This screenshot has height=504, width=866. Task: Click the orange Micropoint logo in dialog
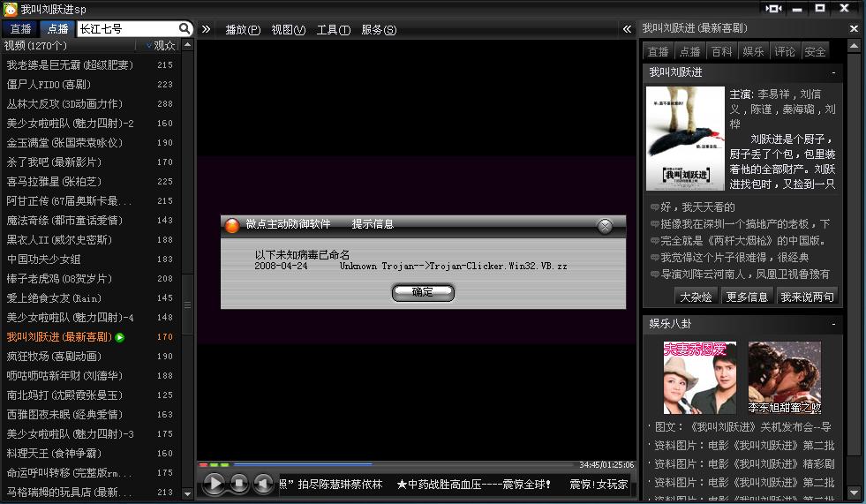click(231, 225)
